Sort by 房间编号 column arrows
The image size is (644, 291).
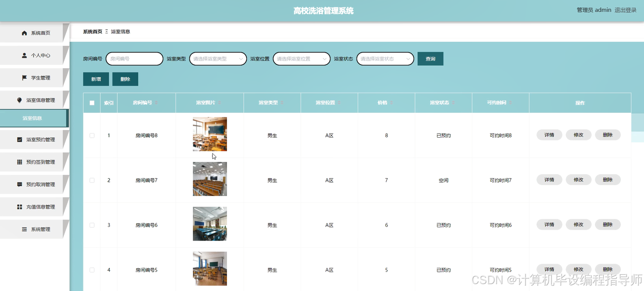point(156,103)
